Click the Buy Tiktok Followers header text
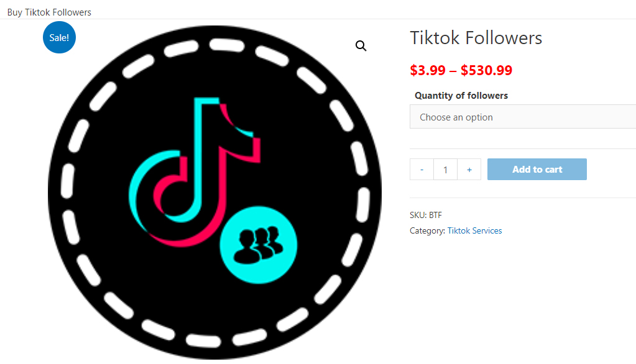This screenshot has height=364, width=636. click(49, 12)
